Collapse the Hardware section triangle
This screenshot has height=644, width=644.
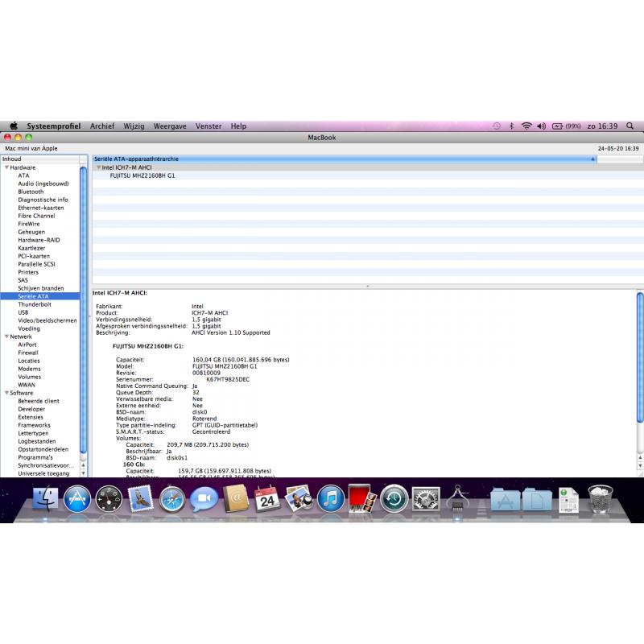[x=6, y=167]
